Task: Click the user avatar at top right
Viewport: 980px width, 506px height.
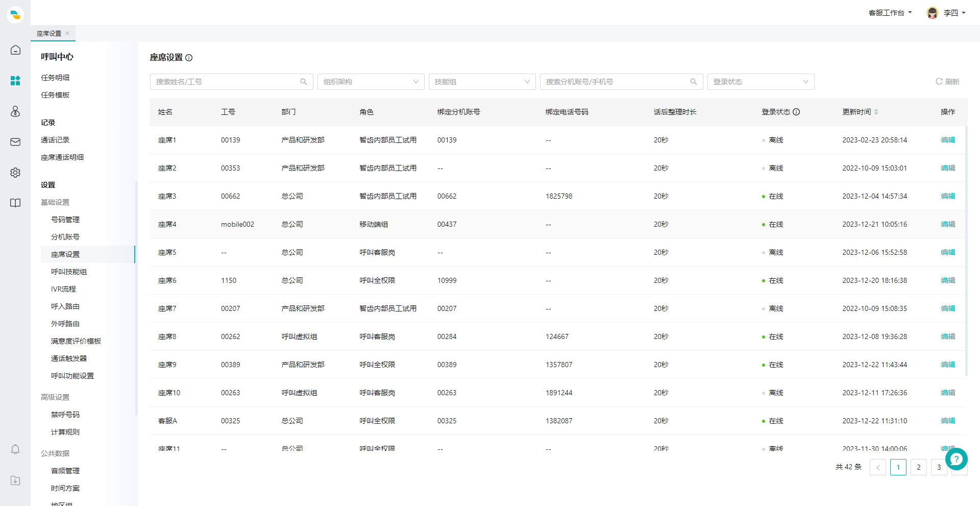Action: 933,13
